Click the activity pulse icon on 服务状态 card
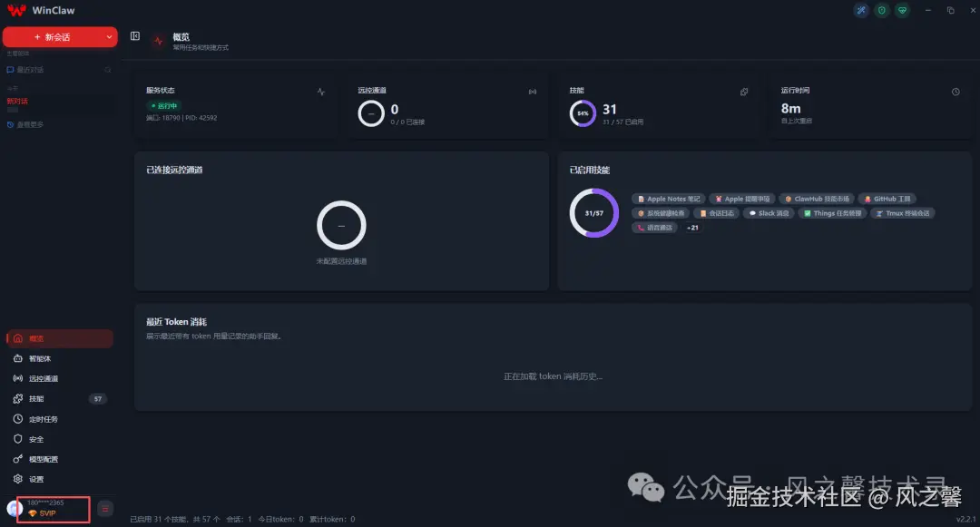This screenshot has width=980, height=527. (x=320, y=92)
